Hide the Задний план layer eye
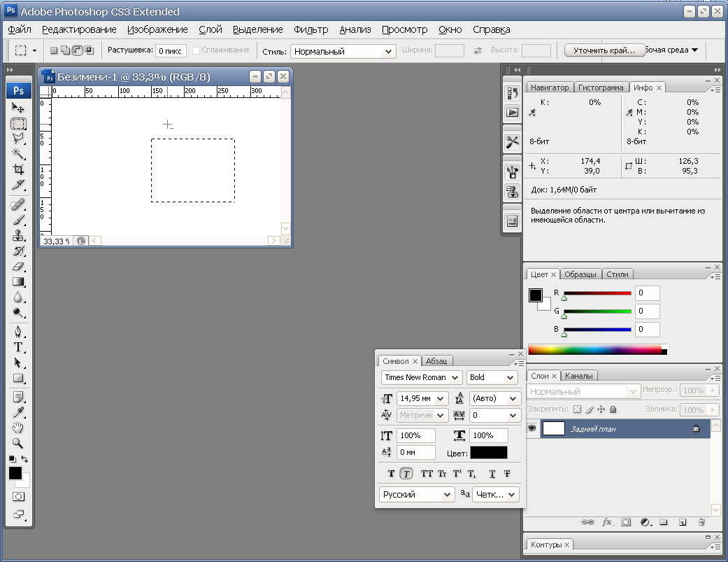This screenshot has height=562, width=728. pos(532,428)
